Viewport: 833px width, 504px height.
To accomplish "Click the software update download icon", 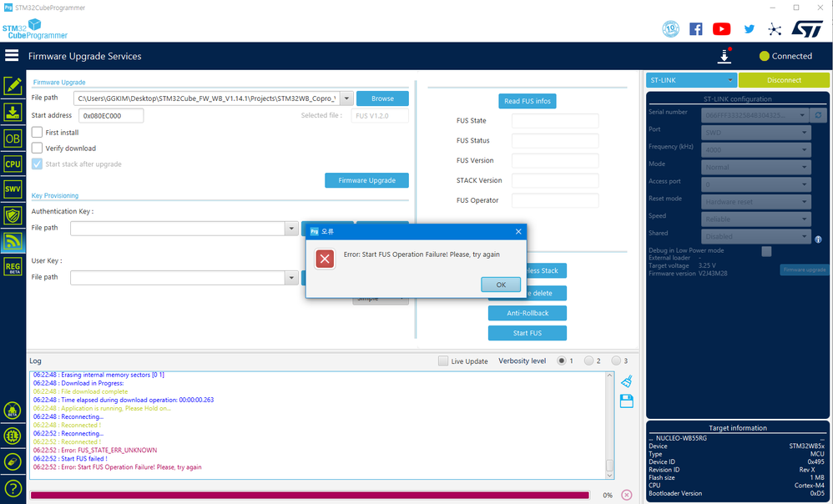I will click(724, 56).
